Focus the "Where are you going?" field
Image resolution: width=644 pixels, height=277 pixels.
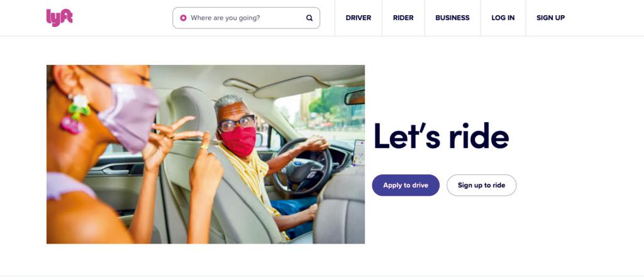point(246,18)
